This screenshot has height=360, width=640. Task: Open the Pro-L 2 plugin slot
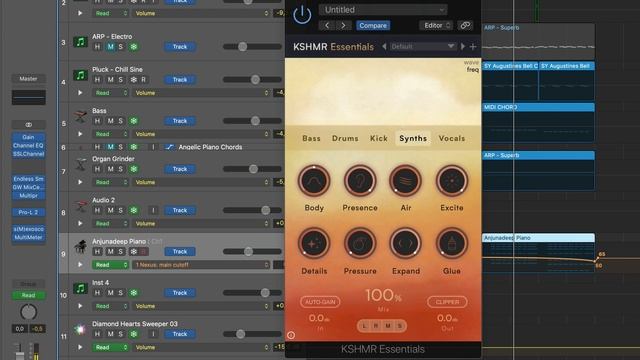[28, 212]
